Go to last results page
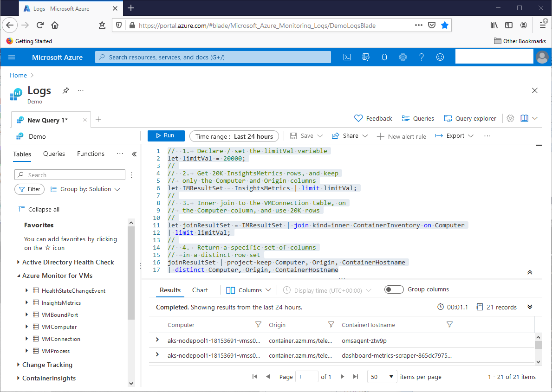552x392 pixels. coord(356,377)
